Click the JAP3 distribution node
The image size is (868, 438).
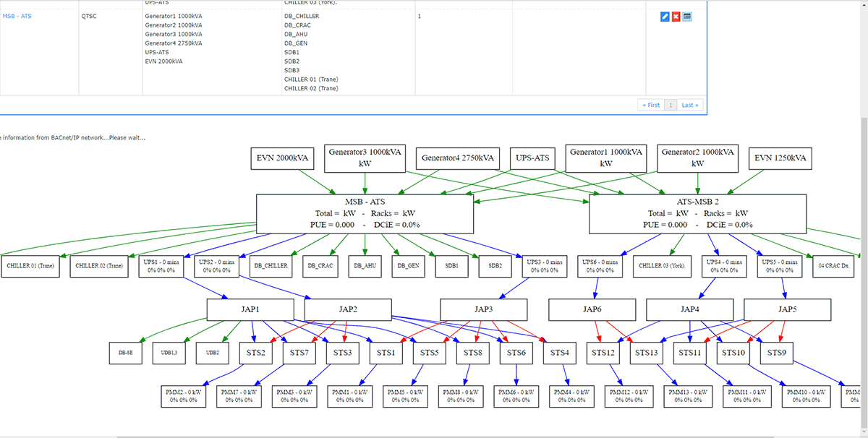tap(484, 310)
